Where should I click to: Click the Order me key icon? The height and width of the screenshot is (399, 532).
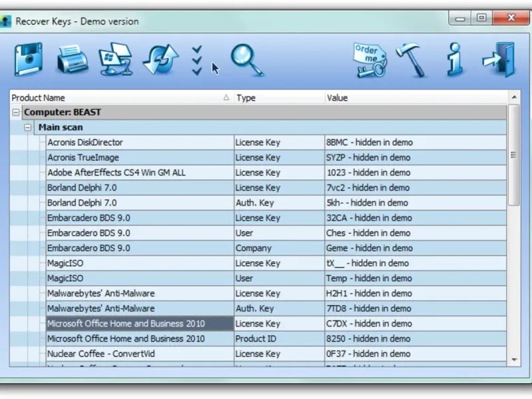(x=370, y=60)
